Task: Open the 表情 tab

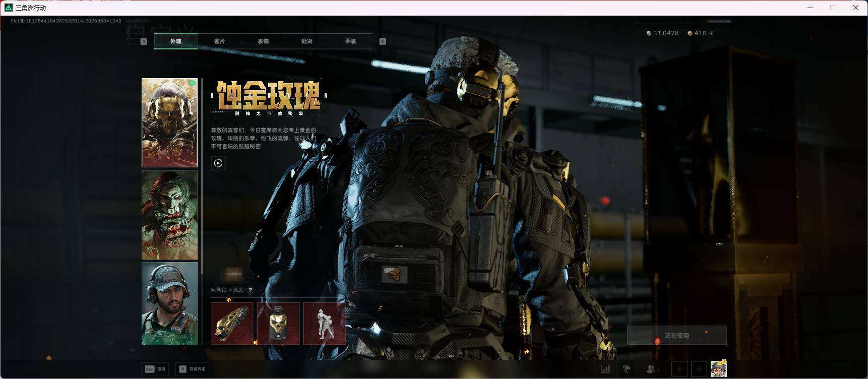Action: pos(263,41)
